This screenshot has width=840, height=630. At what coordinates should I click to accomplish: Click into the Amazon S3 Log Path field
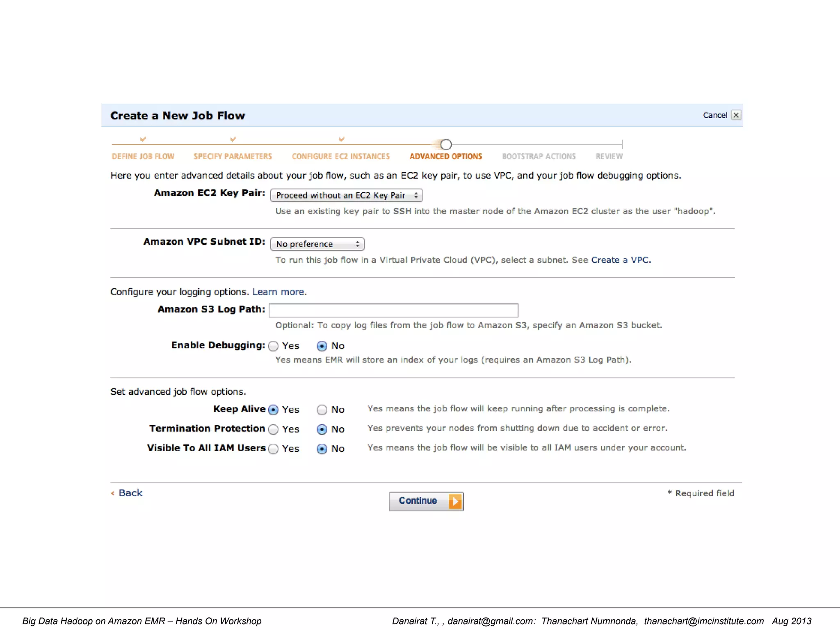(x=393, y=310)
